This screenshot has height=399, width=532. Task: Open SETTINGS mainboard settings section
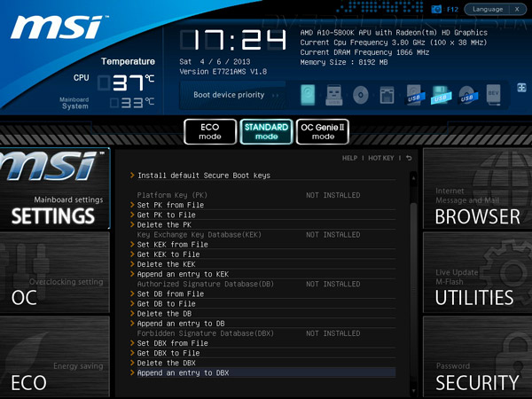(x=55, y=188)
